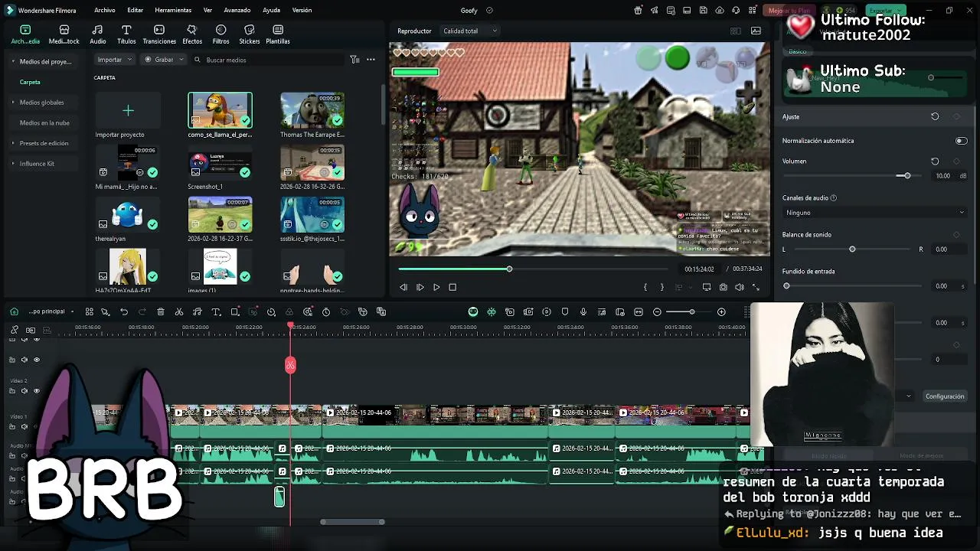Image resolution: width=980 pixels, height=551 pixels.
Task: Open the Transiciones tab
Action: click(x=159, y=34)
